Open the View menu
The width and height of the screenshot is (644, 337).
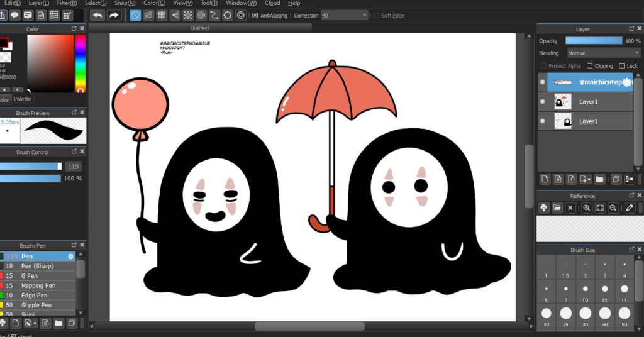point(183,3)
